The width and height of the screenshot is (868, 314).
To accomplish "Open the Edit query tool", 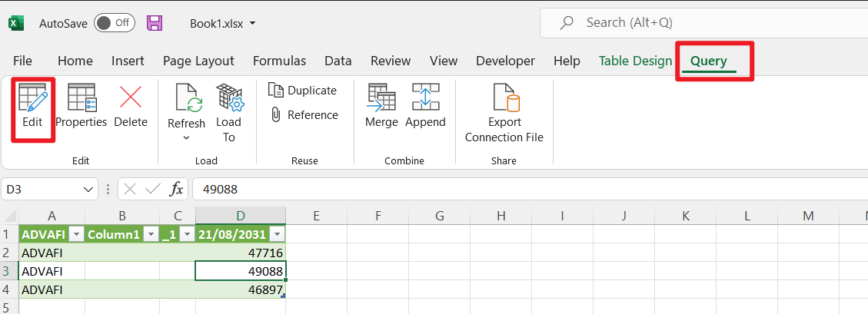I will [32, 107].
